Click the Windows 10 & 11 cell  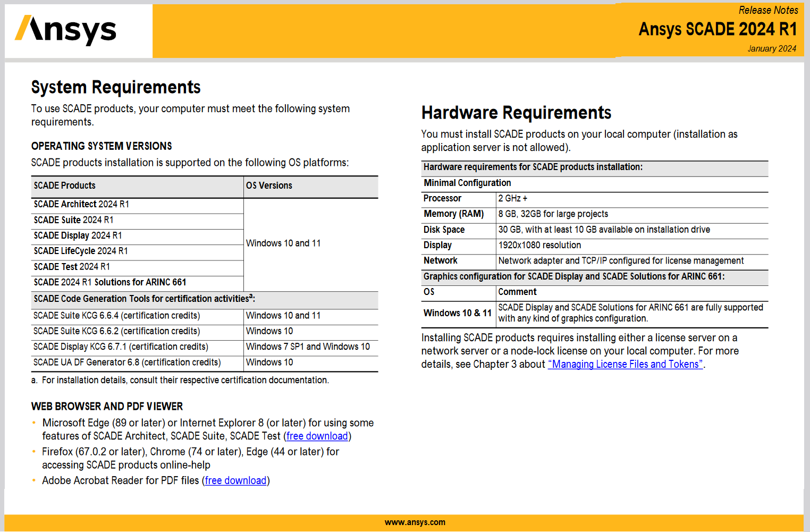tap(459, 314)
